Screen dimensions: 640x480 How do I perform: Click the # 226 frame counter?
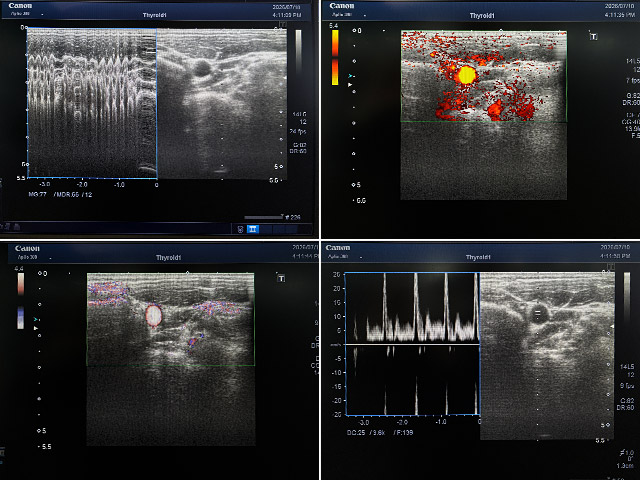coord(293,217)
